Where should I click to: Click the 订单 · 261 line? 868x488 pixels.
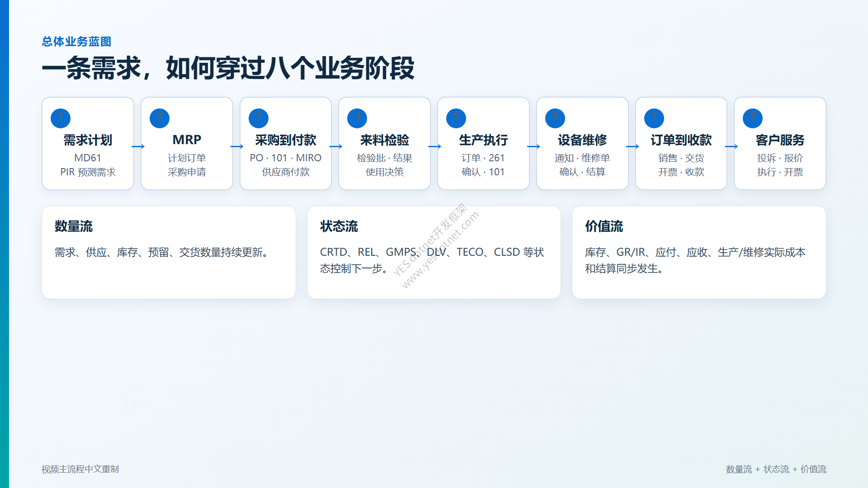click(x=483, y=158)
